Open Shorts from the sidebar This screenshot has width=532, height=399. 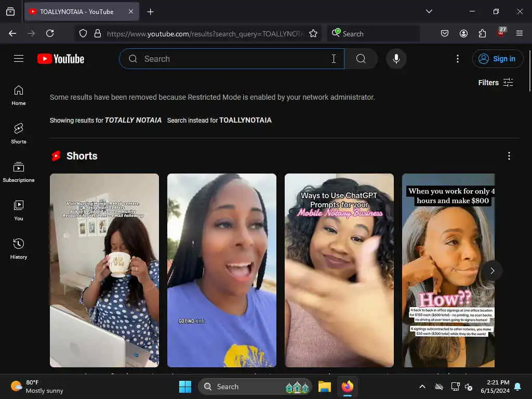coord(19,134)
